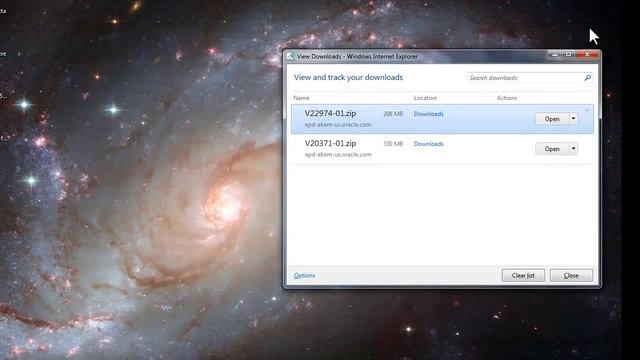The height and width of the screenshot is (360, 640).
Task: Click the 208 MB size of V22974-01.zip
Action: (393, 114)
